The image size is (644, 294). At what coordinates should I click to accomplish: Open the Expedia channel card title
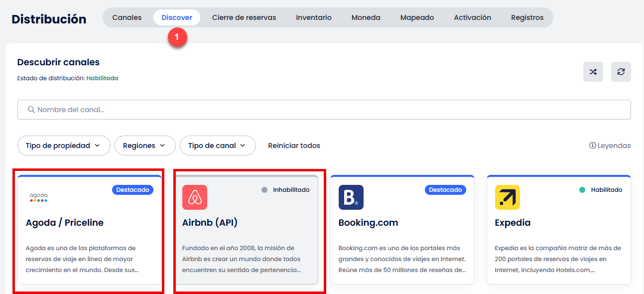click(x=513, y=223)
